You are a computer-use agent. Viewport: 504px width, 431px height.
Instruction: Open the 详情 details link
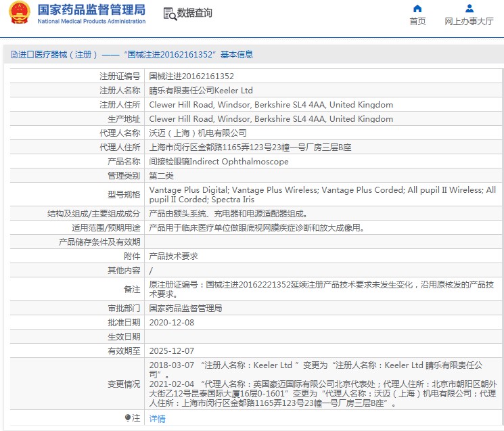(x=157, y=418)
